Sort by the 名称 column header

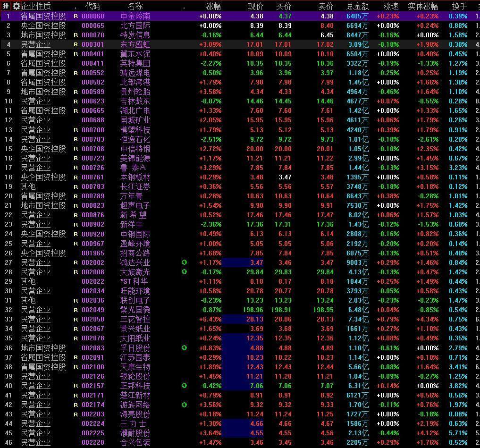click(x=135, y=6)
